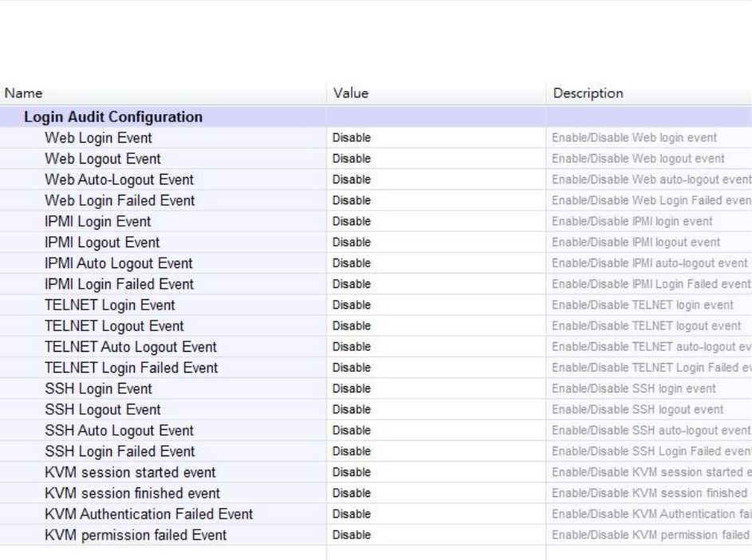Click the TELNET Auto Logout Event Disable value
The image size is (752, 560).
[352, 347]
